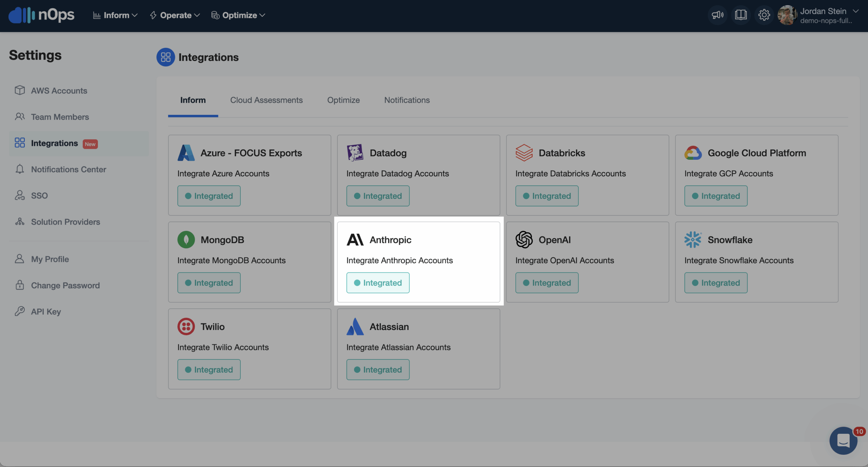Click Integrated button on Azure card
This screenshot has height=467, width=868.
(x=209, y=196)
